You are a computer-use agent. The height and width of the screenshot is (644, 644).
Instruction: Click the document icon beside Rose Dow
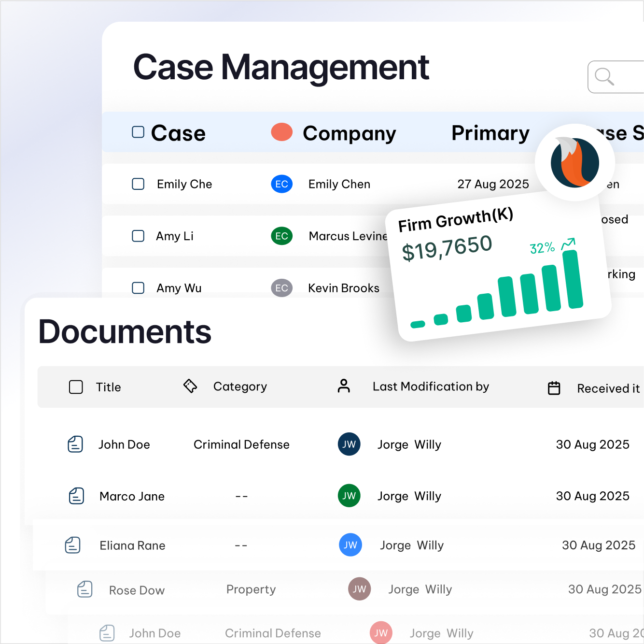click(x=84, y=589)
